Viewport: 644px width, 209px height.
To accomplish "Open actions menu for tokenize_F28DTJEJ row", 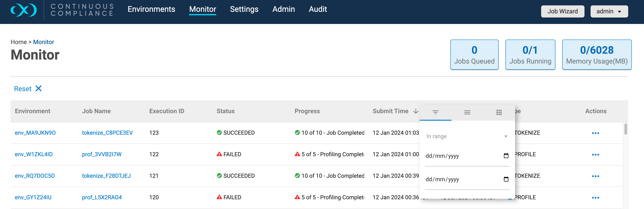I will coord(595,176).
